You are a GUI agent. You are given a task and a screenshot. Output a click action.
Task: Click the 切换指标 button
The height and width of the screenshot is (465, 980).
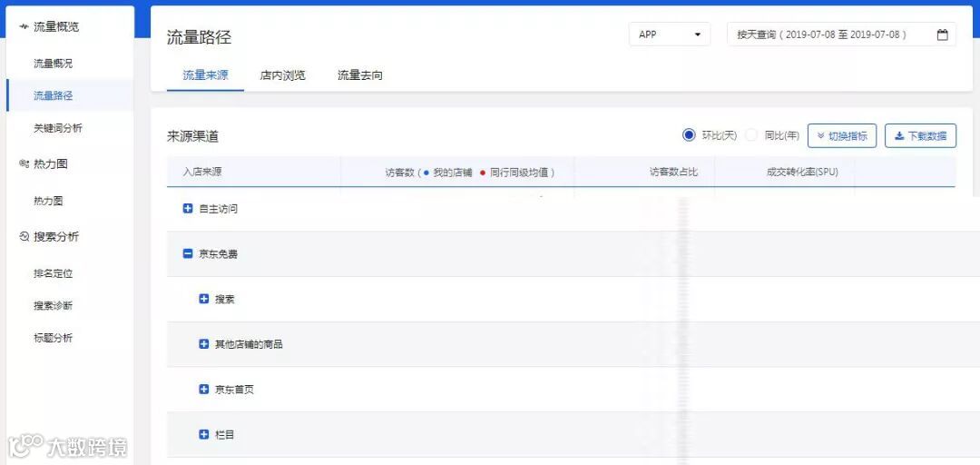coord(842,136)
